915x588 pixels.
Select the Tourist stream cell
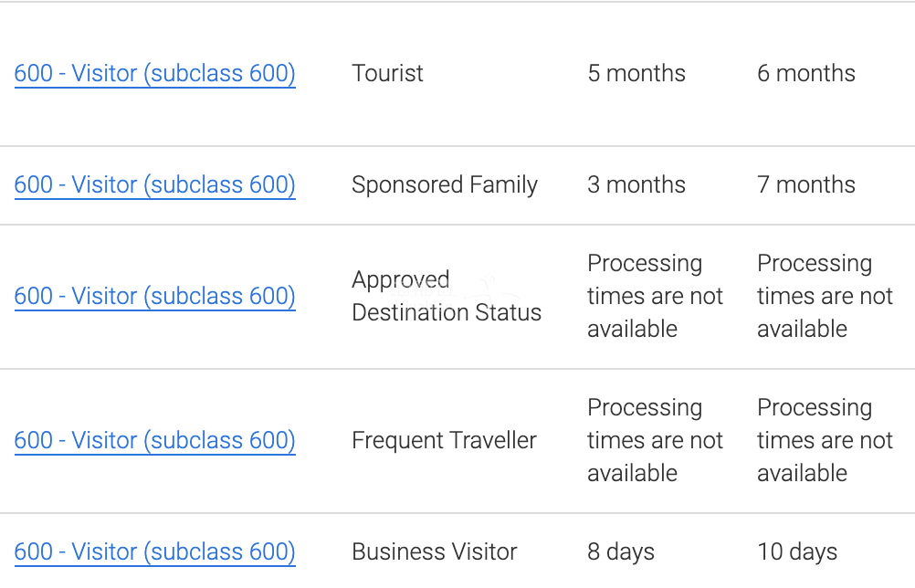pos(387,73)
